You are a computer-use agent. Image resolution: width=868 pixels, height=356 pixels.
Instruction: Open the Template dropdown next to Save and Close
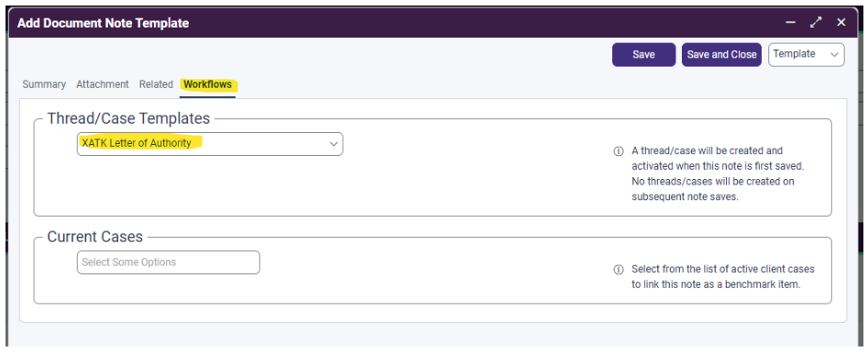[x=806, y=54]
